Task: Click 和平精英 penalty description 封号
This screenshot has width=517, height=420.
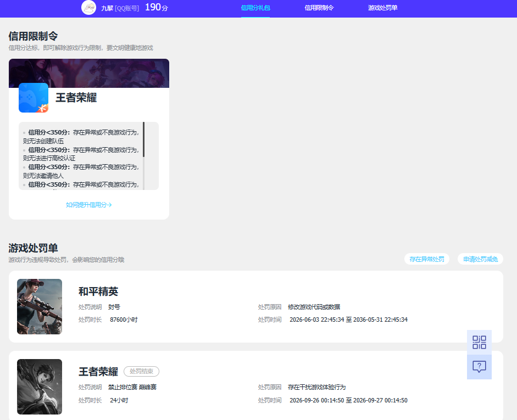Action: (114, 307)
